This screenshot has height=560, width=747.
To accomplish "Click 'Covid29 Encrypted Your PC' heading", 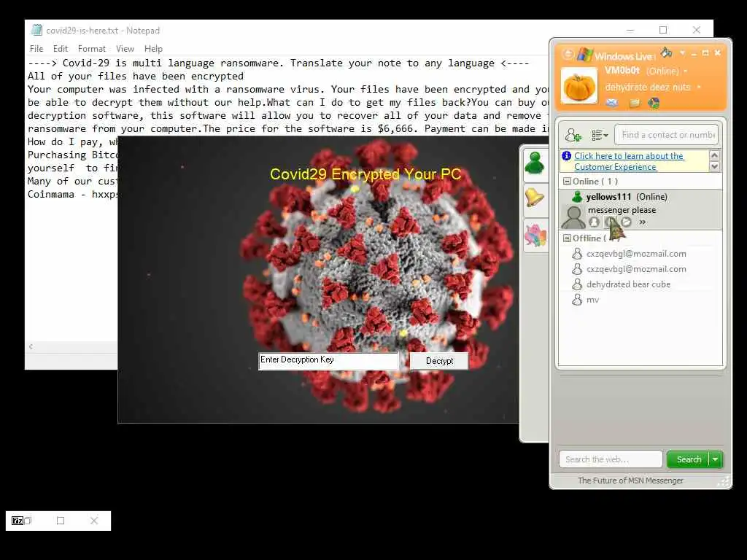I will (365, 174).
